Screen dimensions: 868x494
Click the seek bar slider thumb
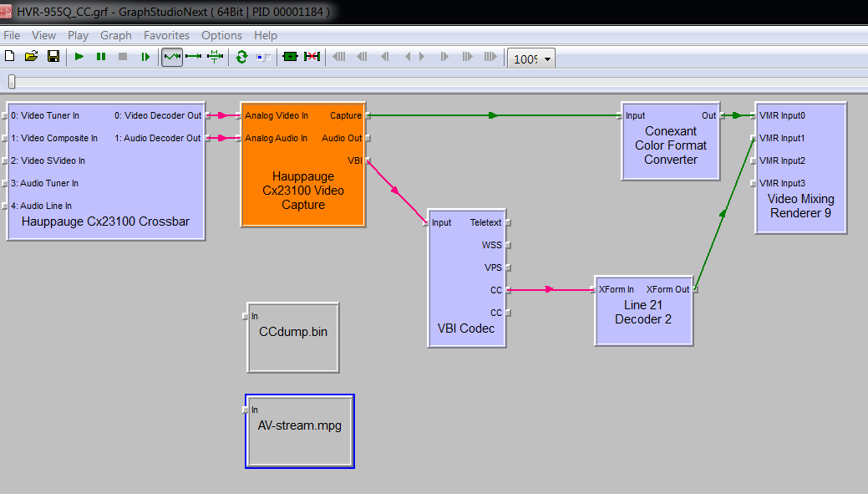click(x=12, y=82)
